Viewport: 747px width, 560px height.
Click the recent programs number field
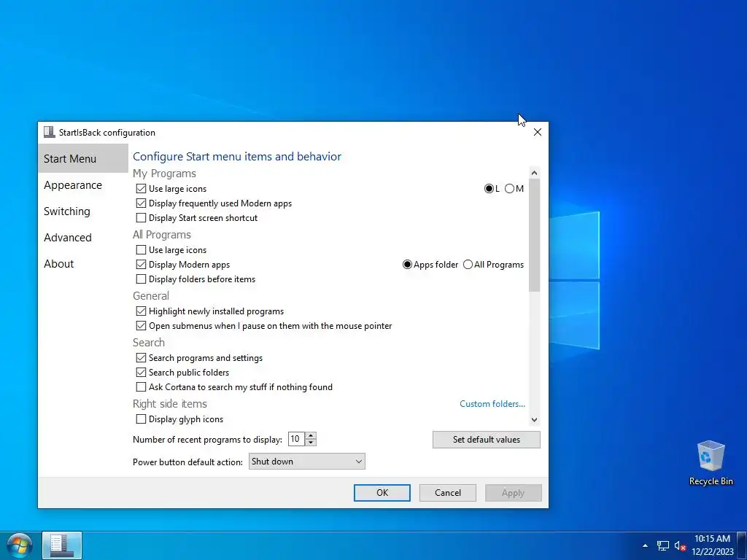pos(296,439)
